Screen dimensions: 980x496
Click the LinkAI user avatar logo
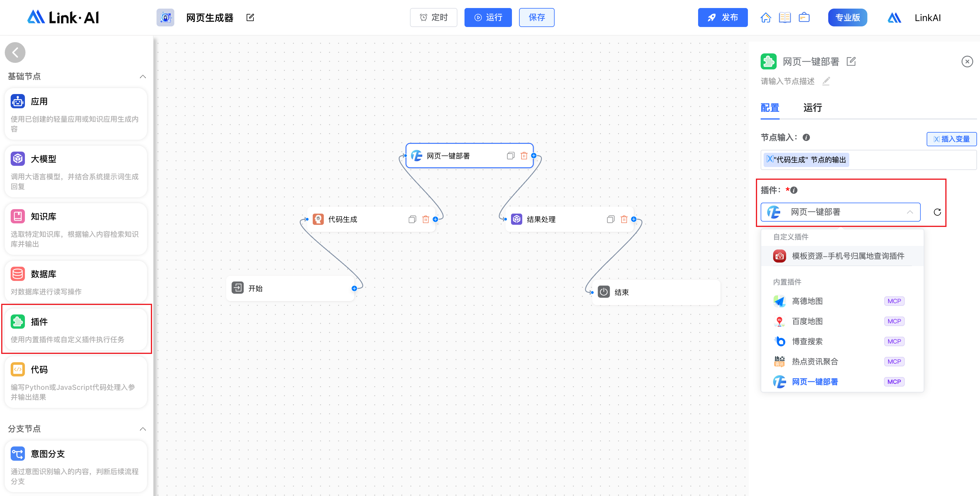[x=894, y=18]
